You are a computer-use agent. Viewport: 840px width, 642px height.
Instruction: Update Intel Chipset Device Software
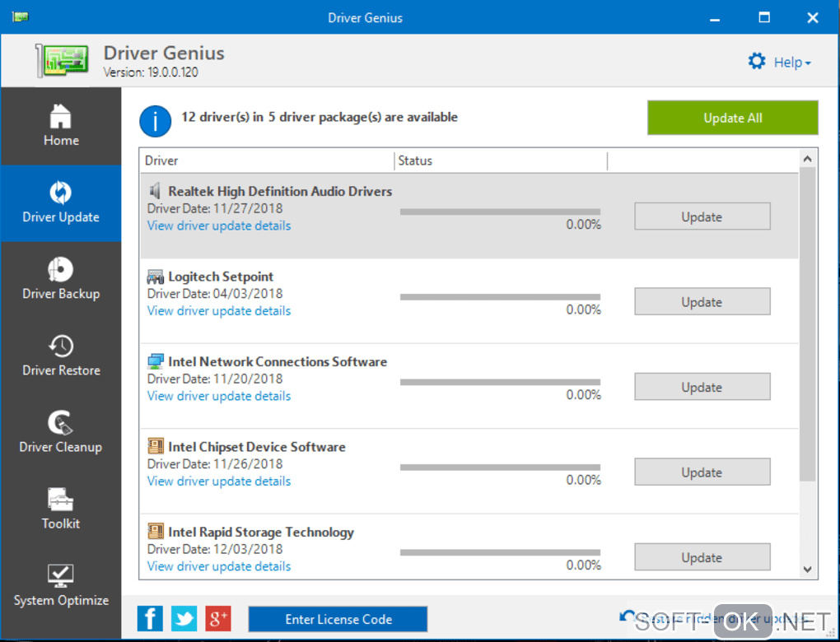tap(702, 472)
